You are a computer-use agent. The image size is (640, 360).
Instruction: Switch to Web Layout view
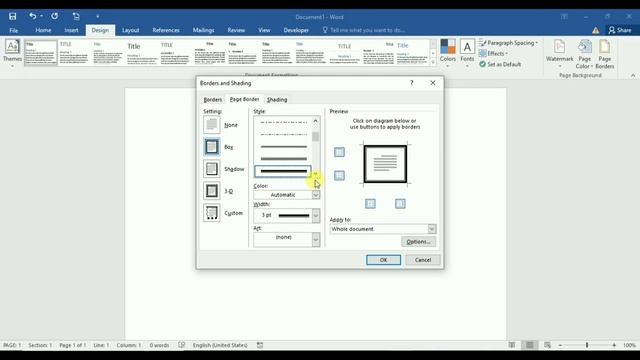click(547, 345)
